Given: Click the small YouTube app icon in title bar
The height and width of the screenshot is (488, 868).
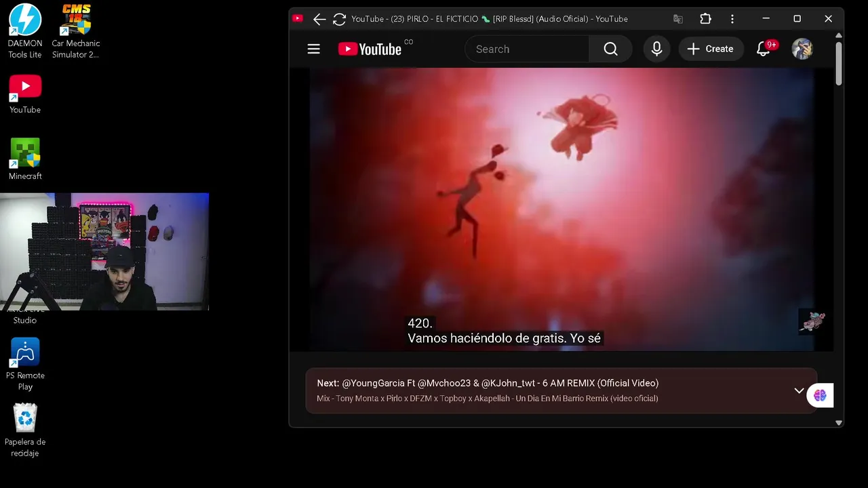Looking at the screenshot, I should tap(298, 18).
